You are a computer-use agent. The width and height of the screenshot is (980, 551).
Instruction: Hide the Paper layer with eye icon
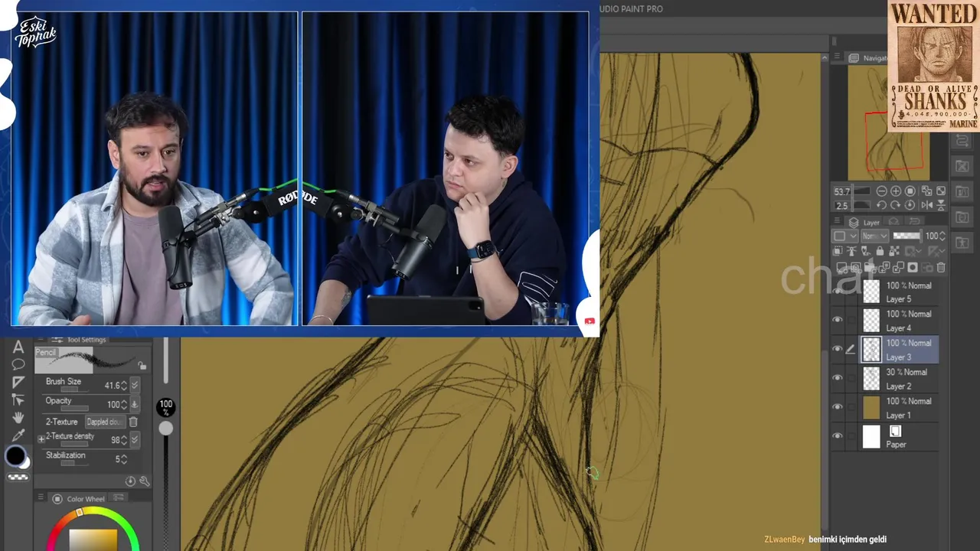tap(838, 436)
